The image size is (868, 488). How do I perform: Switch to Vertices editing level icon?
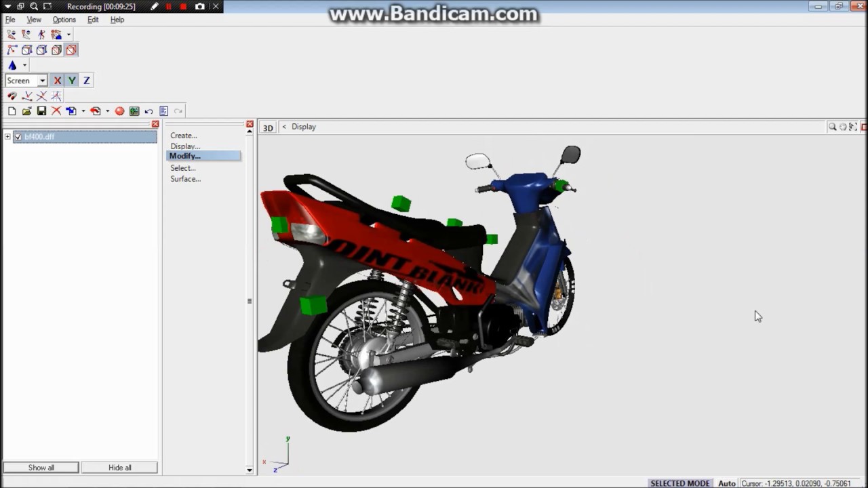point(12,49)
